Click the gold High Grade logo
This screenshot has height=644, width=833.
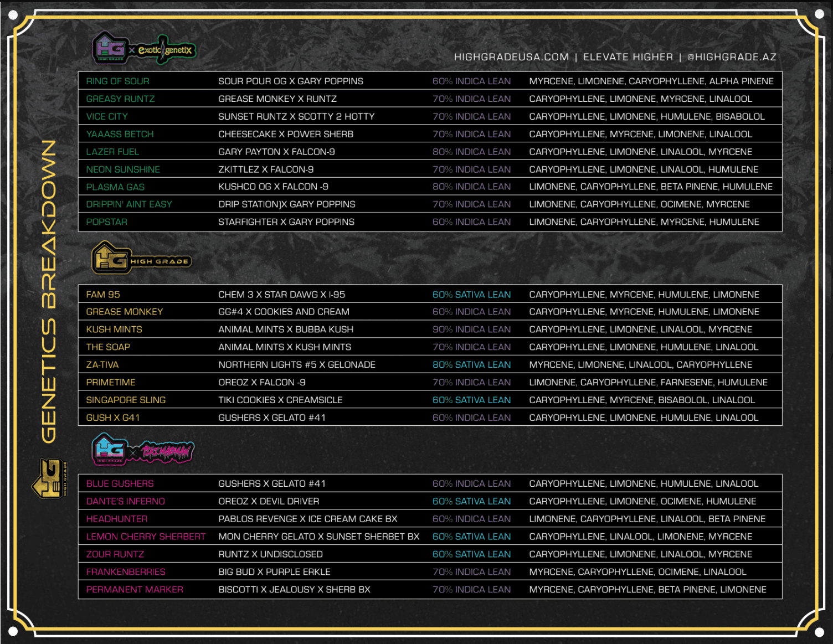[141, 259]
